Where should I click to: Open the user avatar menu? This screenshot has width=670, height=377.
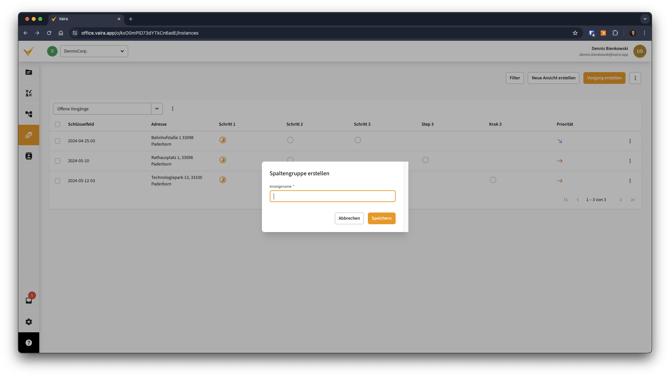pyautogui.click(x=640, y=51)
